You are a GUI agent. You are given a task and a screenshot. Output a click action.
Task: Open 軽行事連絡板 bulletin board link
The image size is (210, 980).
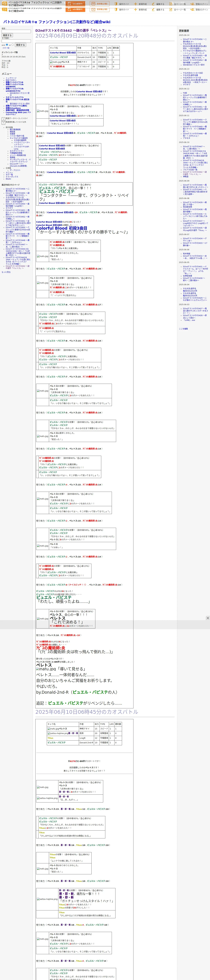(15, 129)
